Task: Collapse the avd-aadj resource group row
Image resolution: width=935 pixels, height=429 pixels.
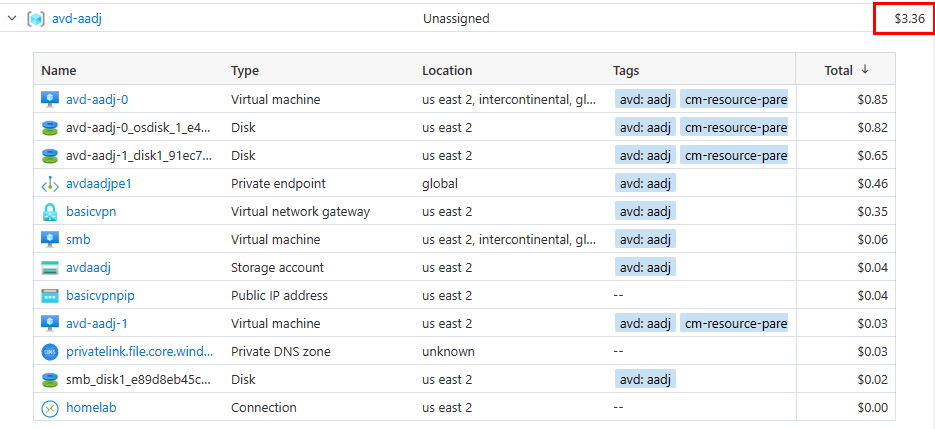Action: point(12,18)
